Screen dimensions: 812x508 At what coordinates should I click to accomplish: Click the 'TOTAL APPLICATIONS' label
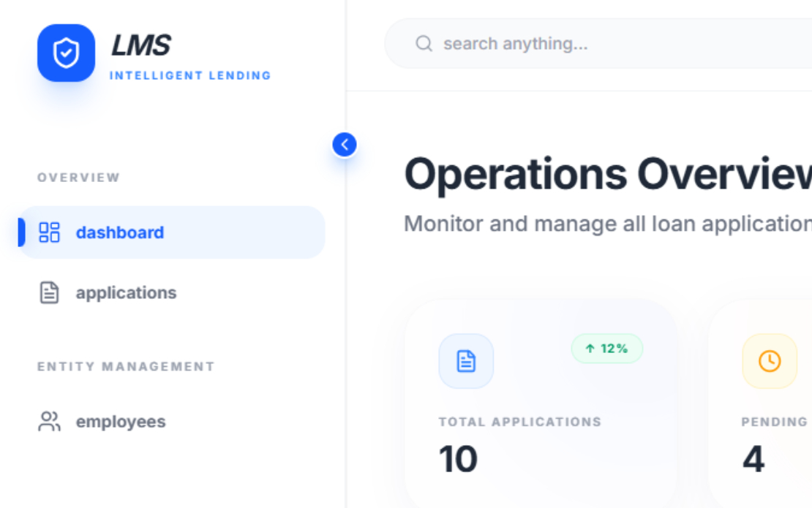point(520,422)
